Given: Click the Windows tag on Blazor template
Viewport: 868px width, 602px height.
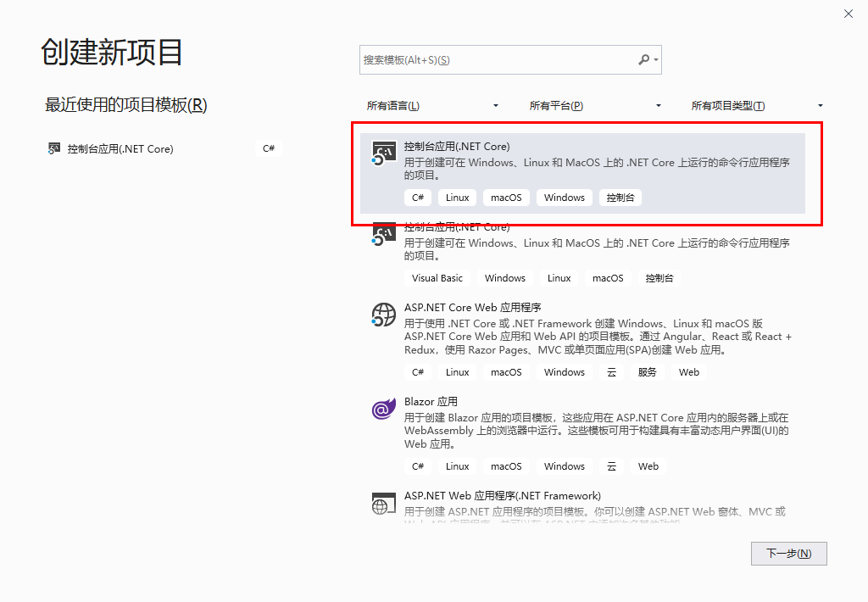Looking at the screenshot, I should (x=564, y=466).
